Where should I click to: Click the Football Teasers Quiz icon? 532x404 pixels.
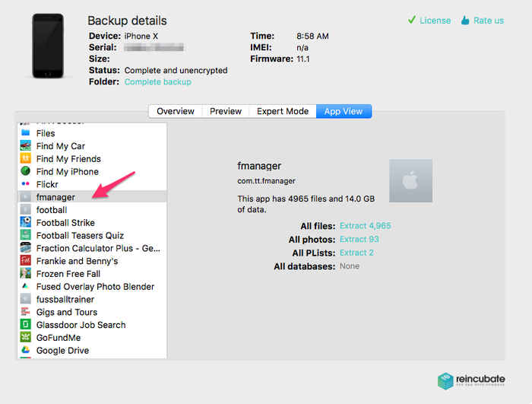tap(25, 235)
